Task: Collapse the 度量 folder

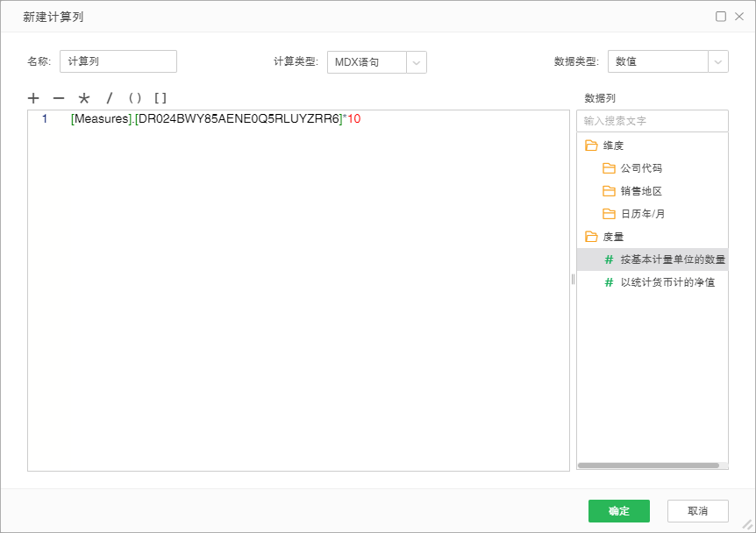Action: pos(592,237)
